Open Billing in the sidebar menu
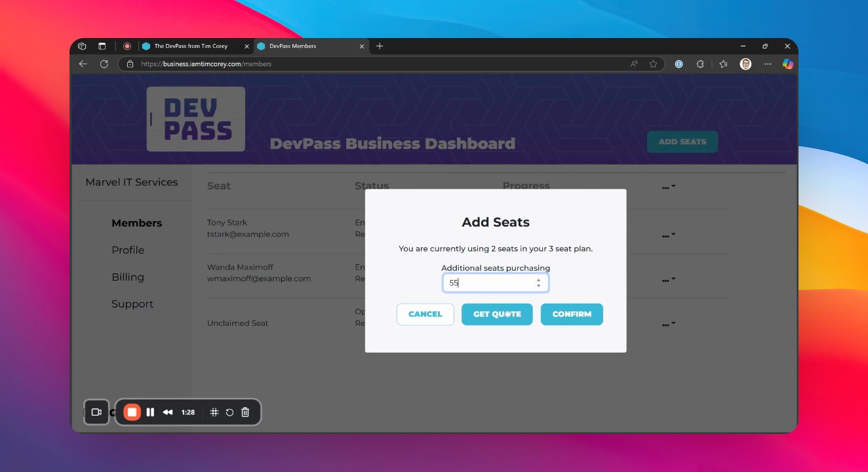Viewport: 868px width, 472px height. [x=128, y=277]
